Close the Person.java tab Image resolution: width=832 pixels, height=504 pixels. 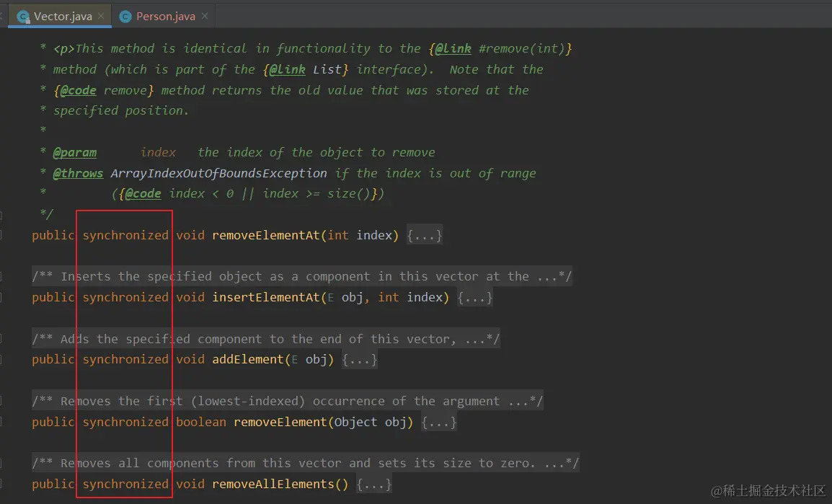coord(205,17)
